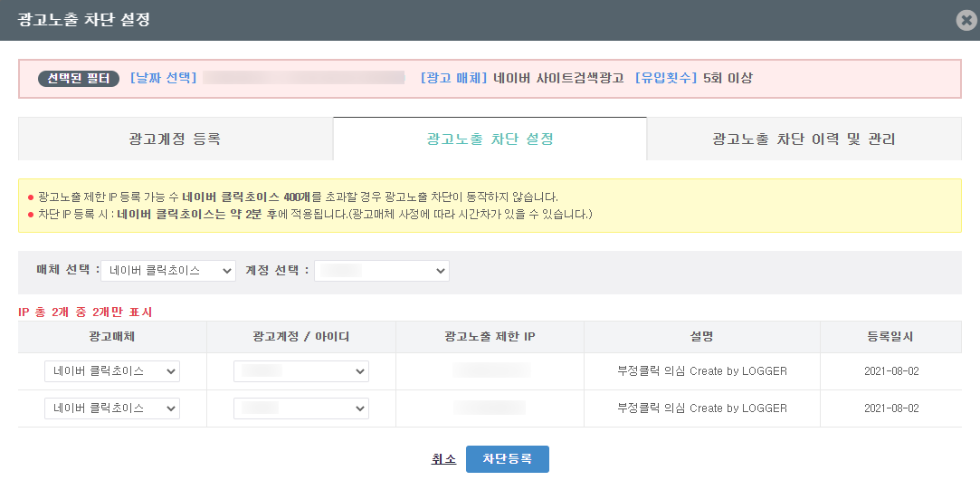Click second row 부정클릭 의심 description

coord(702,408)
